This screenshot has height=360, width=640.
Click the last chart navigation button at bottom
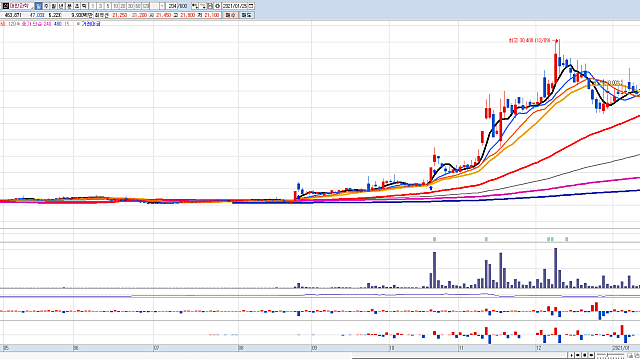tap(591, 355)
